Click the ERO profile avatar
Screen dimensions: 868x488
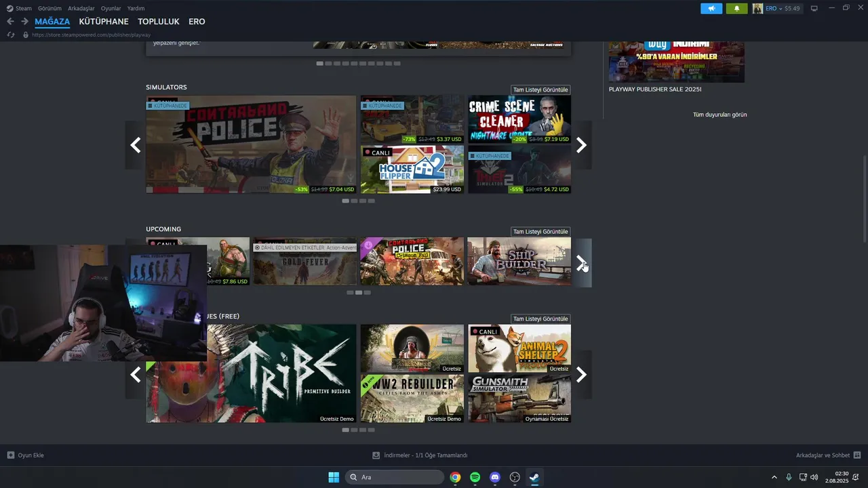pos(757,8)
